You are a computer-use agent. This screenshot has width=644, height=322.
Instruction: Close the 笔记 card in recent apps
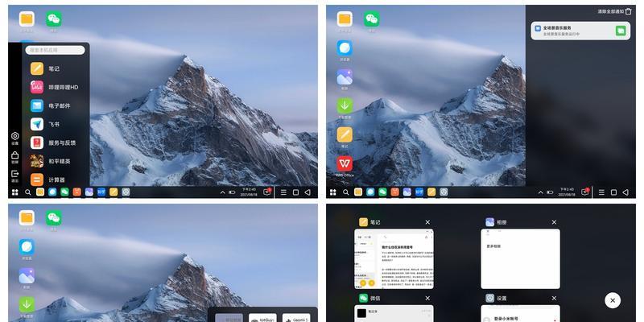click(427, 222)
